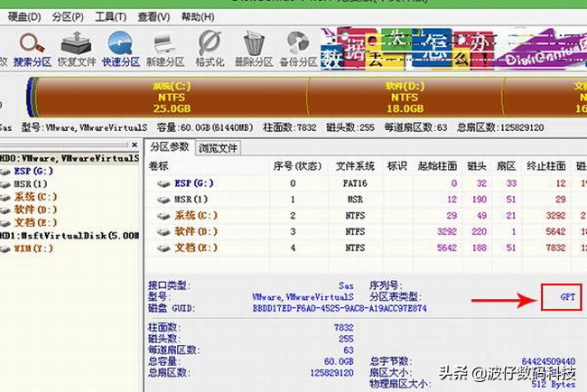Select ESP(G:) in the disk tree
Image resolution: width=587 pixels, height=392 pixels.
click(33, 171)
